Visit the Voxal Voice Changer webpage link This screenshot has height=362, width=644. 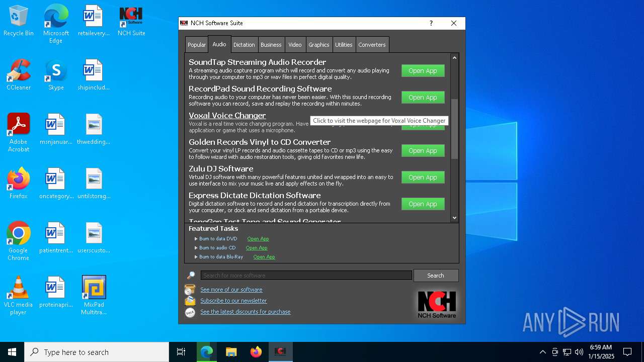[x=227, y=116]
